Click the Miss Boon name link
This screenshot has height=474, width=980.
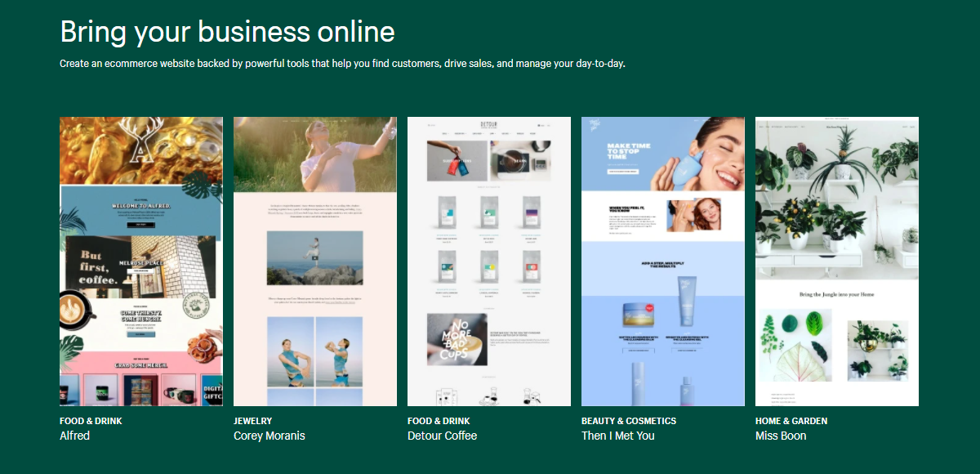[781, 436]
